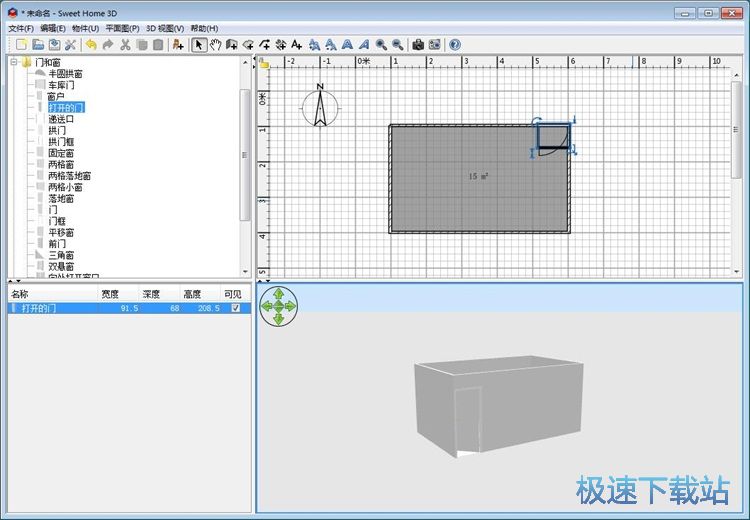Viewport: 750px width, 520px height.
Task: Select 两格落地窗 in the catalog tree
Action: tap(69, 176)
